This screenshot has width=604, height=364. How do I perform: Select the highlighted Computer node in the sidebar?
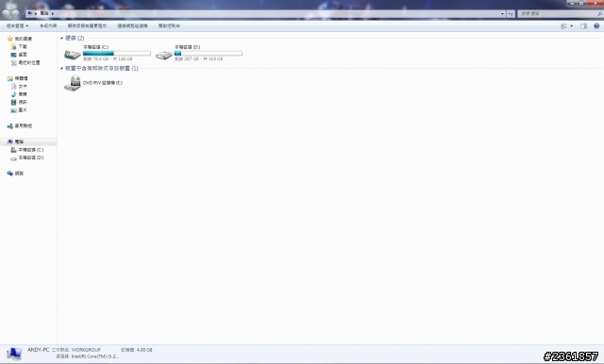coord(28,142)
